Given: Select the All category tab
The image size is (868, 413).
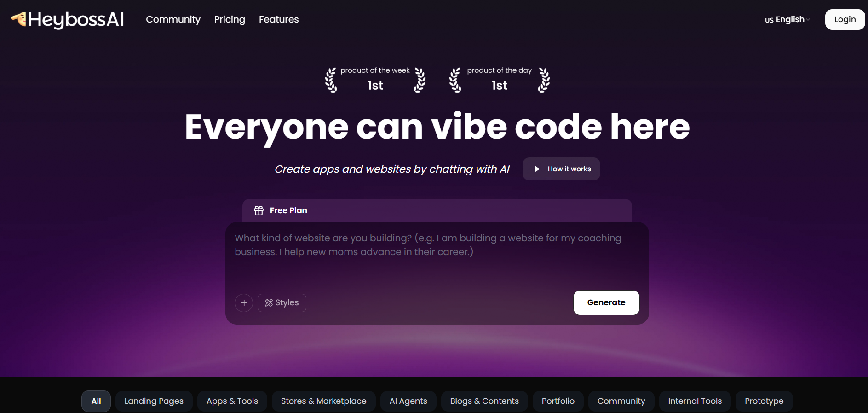Looking at the screenshot, I should coord(96,401).
